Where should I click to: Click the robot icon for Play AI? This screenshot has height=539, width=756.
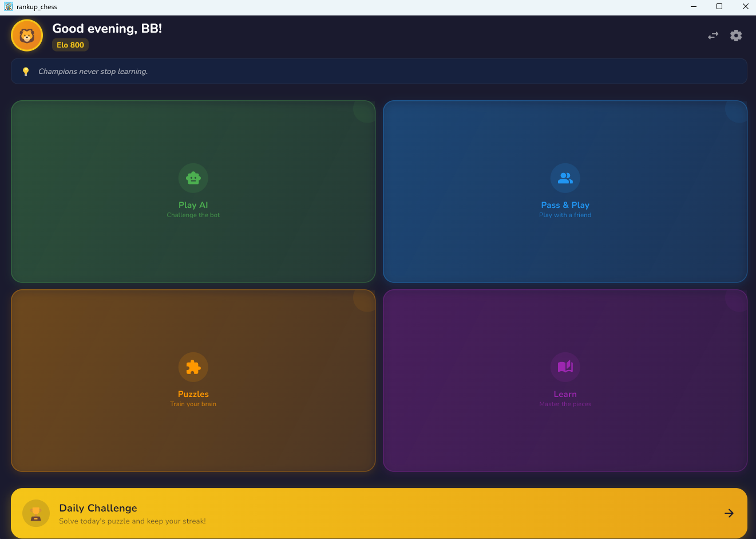coord(193,178)
